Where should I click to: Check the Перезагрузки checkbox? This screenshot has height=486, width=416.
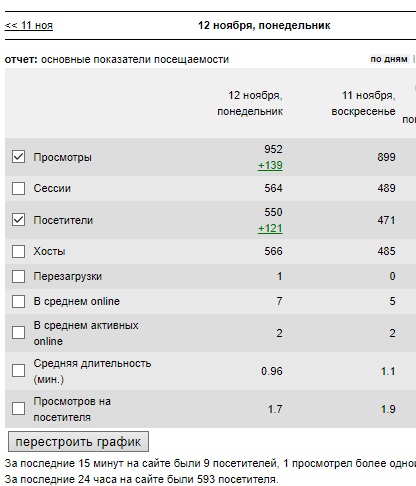pos(18,276)
